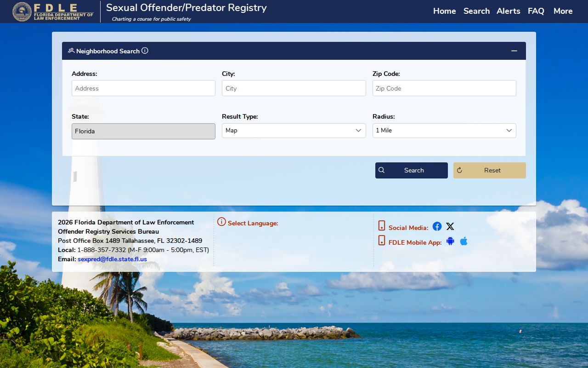The width and height of the screenshot is (588, 368).
Task: Click the FDLE Mobile App label
Action: coord(415,242)
